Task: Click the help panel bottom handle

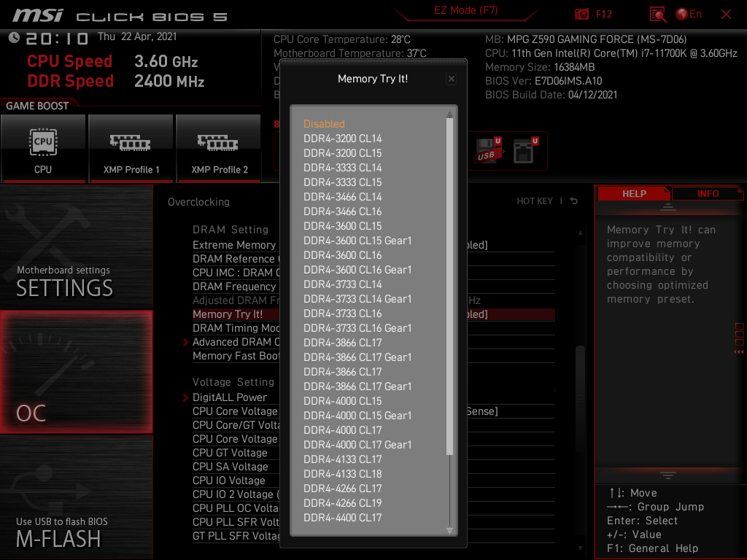Action: (668, 475)
